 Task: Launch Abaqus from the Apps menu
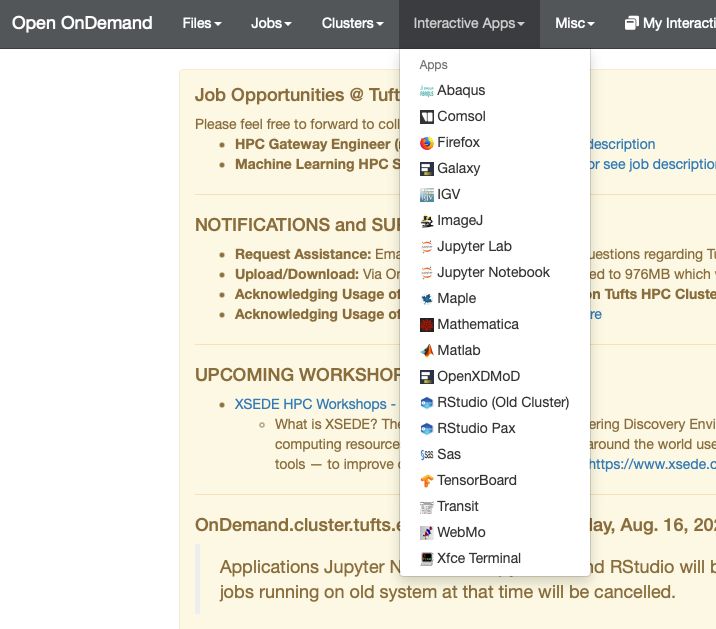495,90
